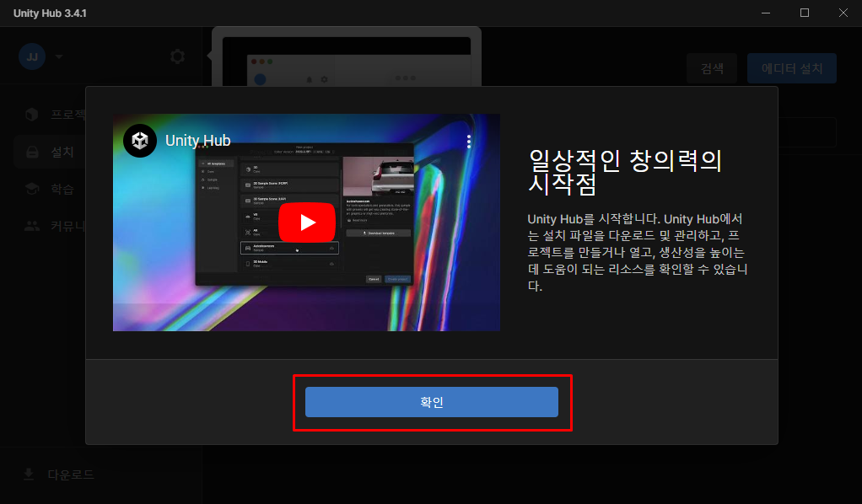Close the Unity Hub window

click(x=843, y=13)
